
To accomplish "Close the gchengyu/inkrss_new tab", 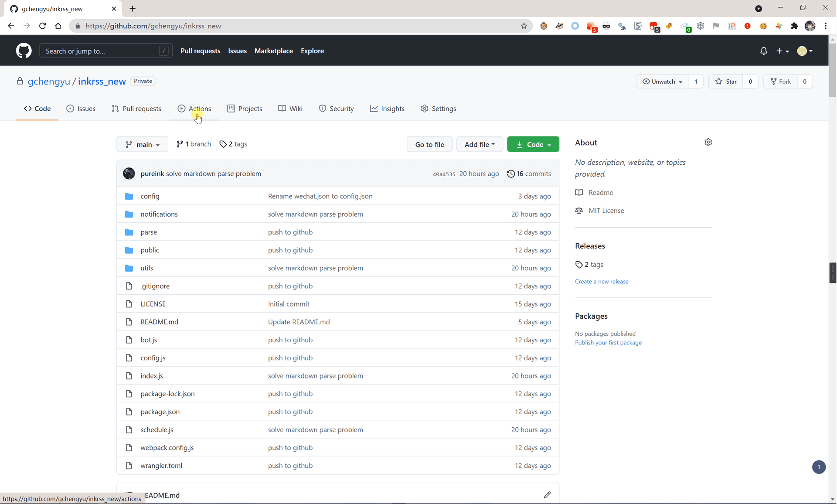I will point(114,9).
